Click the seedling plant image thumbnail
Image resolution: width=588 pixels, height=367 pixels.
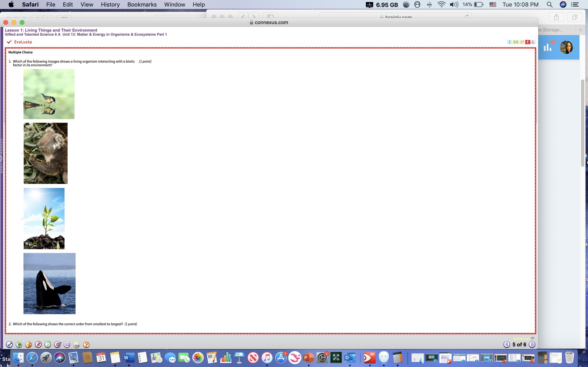pyautogui.click(x=44, y=218)
